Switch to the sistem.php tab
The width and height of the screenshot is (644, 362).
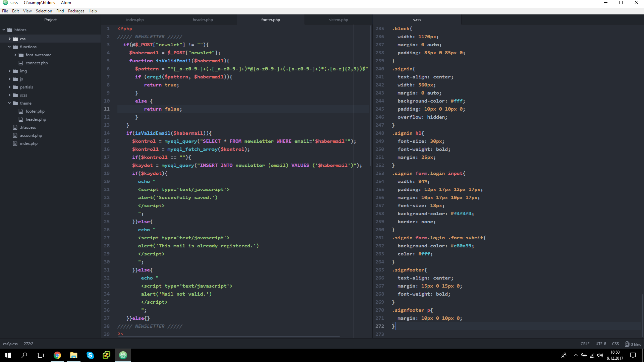pyautogui.click(x=338, y=20)
